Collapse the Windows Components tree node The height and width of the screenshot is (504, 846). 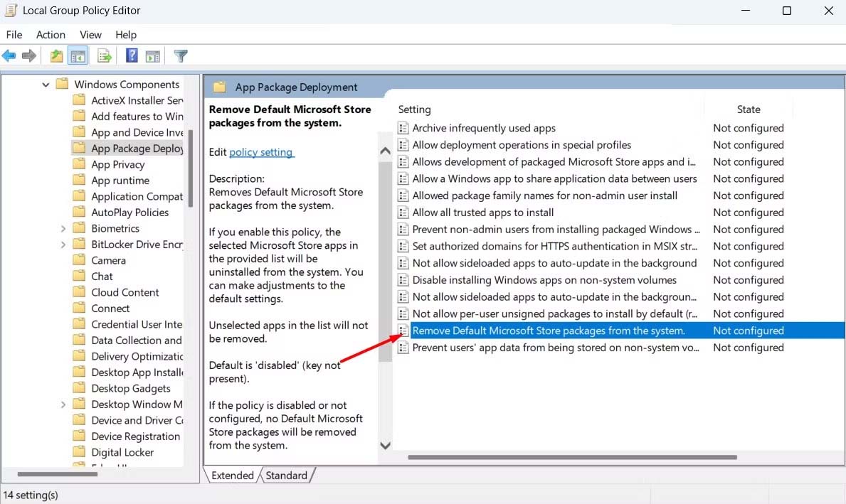(46, 85)
